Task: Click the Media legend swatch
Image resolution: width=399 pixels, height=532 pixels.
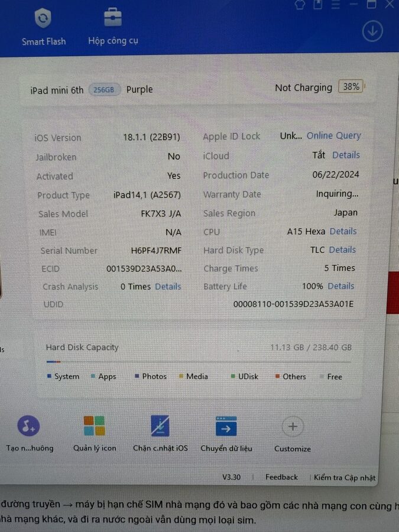Action: (x=181, y=376)
